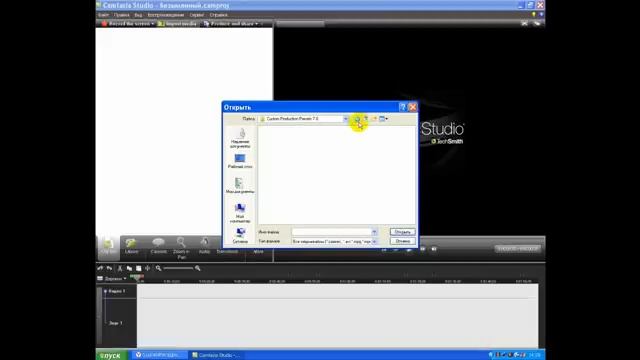The height and width of the screenshot is (360, 640).
Task: Click the timeline zoom-in magnifier
Action: coord(198,268)
